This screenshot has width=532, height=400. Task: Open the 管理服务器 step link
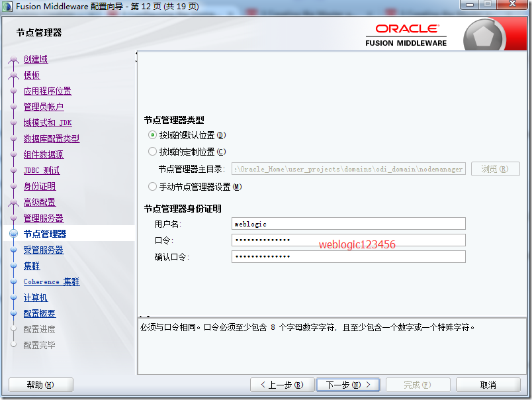point(44,218)
